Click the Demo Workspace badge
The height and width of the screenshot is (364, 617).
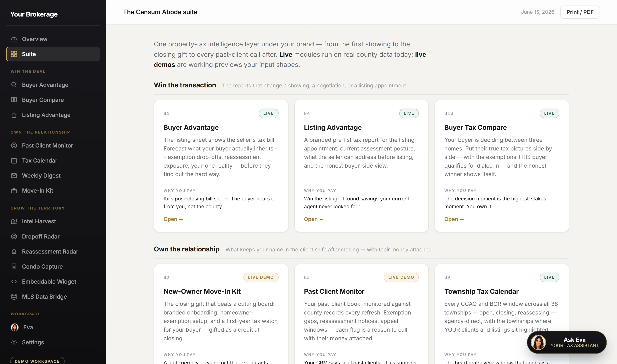pyautogui.click(x=37, y=361)
